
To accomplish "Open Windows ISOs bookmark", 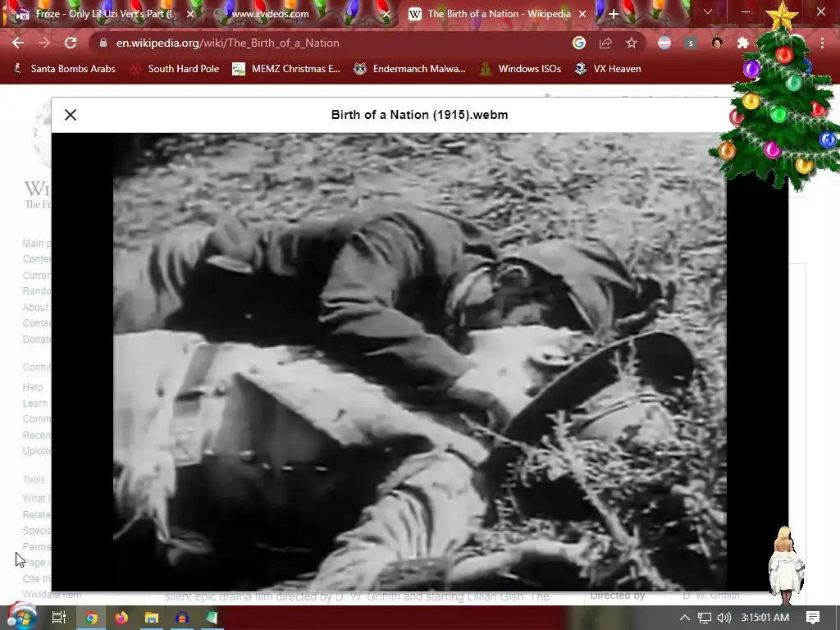I will [x=520, y=69].
